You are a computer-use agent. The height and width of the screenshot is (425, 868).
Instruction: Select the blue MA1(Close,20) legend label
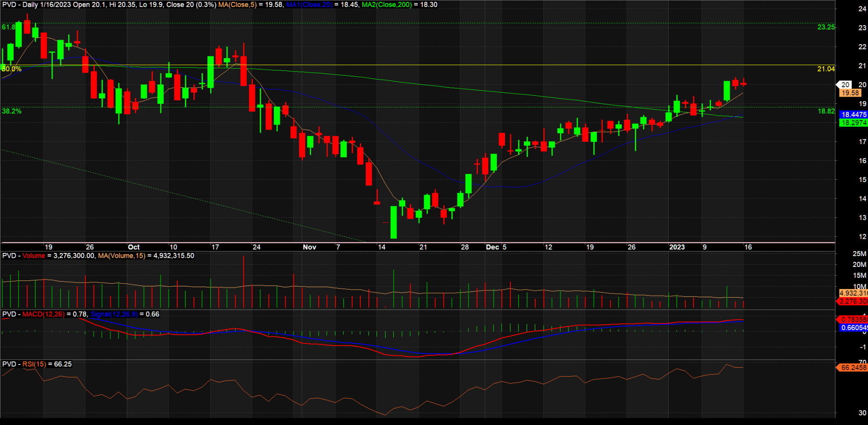tap(309, 5)
